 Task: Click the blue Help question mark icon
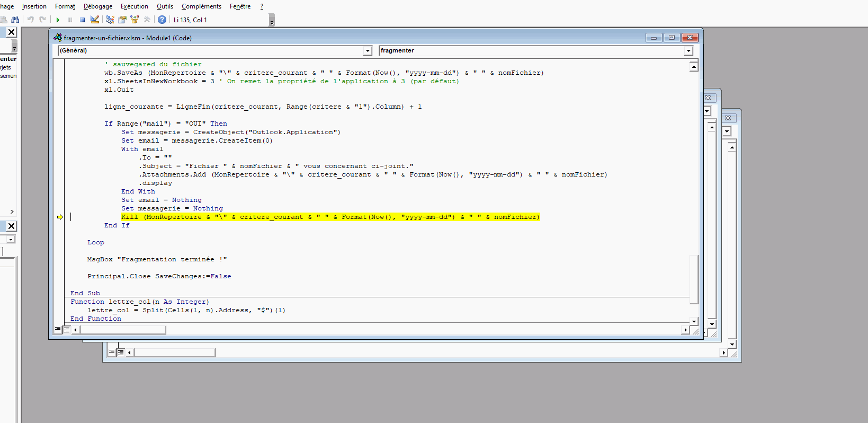(x=162, y=20)
